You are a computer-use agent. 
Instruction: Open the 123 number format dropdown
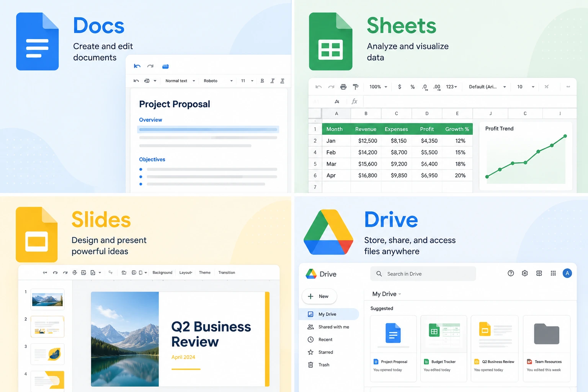(451, 87)
